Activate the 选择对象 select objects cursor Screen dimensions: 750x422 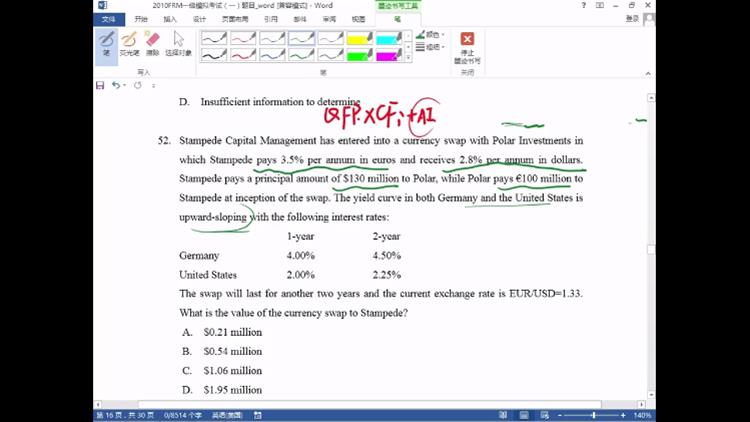(178, 44)
